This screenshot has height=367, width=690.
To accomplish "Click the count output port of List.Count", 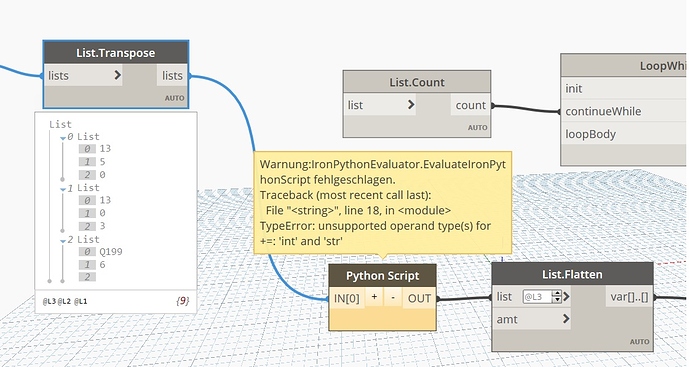I will click(x=470, y=105).
